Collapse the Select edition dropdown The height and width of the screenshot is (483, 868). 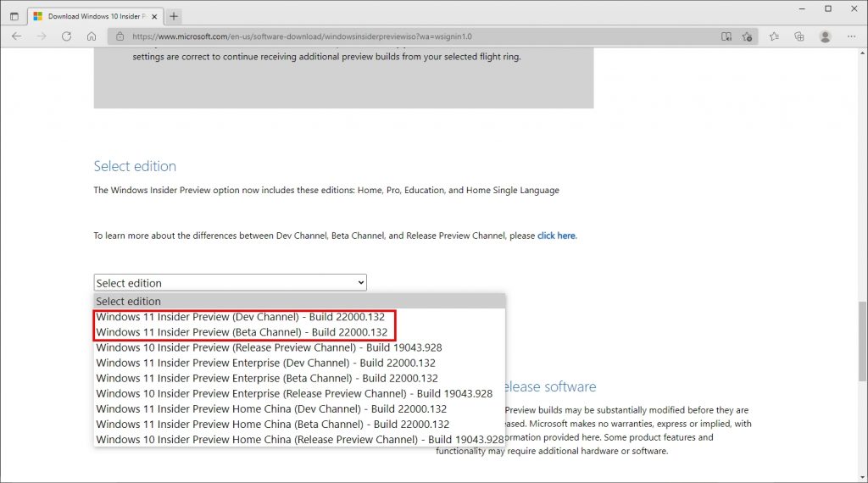tap(230, 283)
